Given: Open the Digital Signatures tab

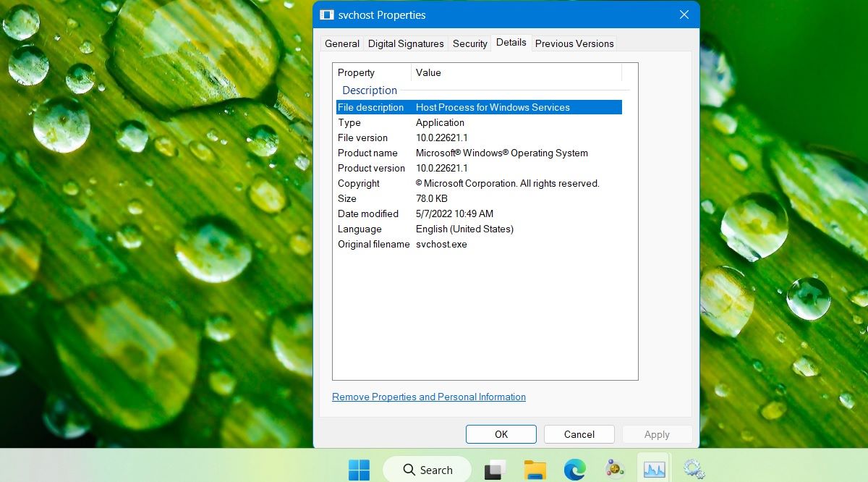Looking at the screenshot, I should pyautogui.click(x=405, y=43).
